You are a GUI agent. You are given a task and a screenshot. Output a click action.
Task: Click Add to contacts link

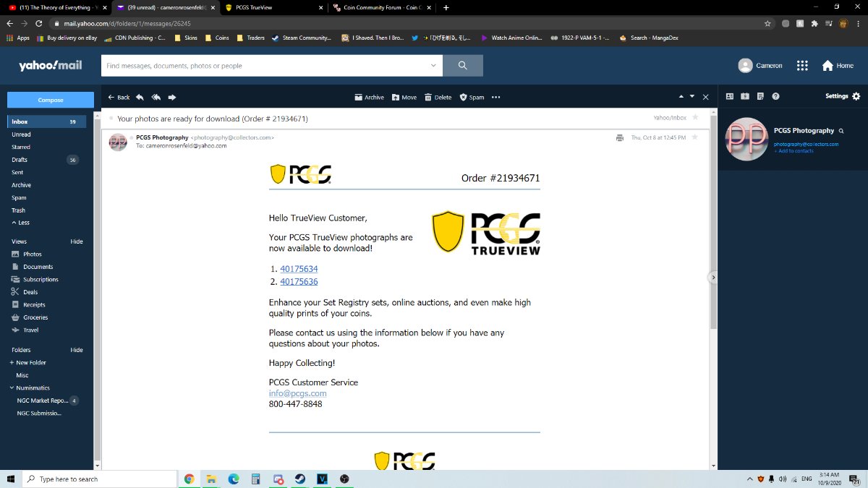point(793,151)
